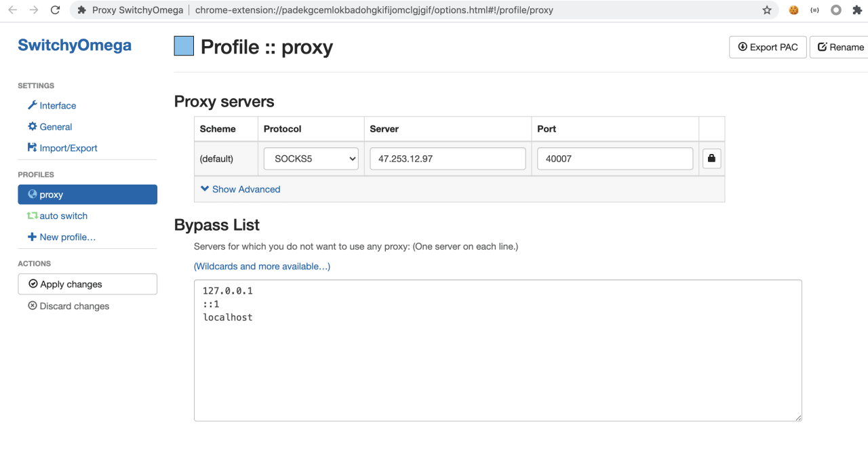Screen dimensions: 868x466
Task: Select the proxy profile in the sidebar
Action: click(87, 195)
